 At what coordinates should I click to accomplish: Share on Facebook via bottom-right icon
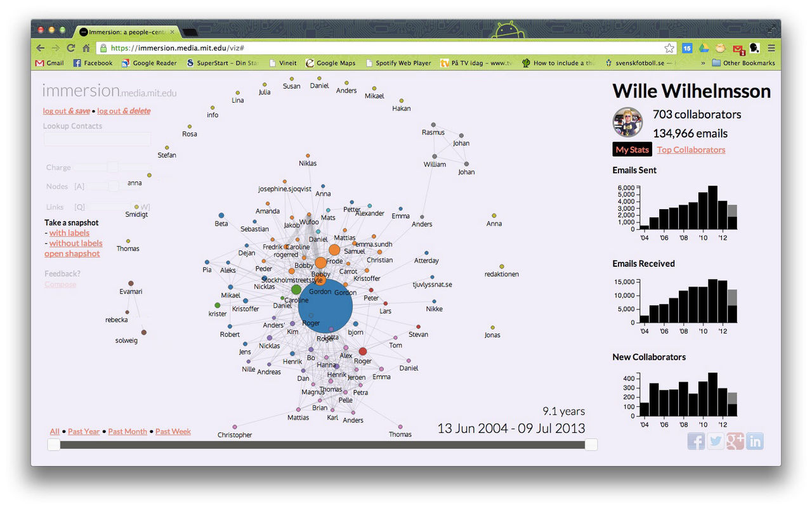[x=696, y=441]
